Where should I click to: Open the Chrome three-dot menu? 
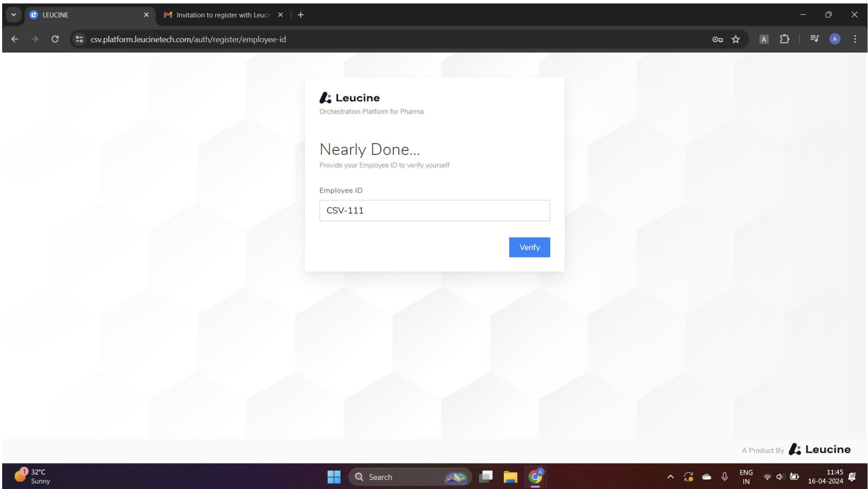click(x=855, y=39)
